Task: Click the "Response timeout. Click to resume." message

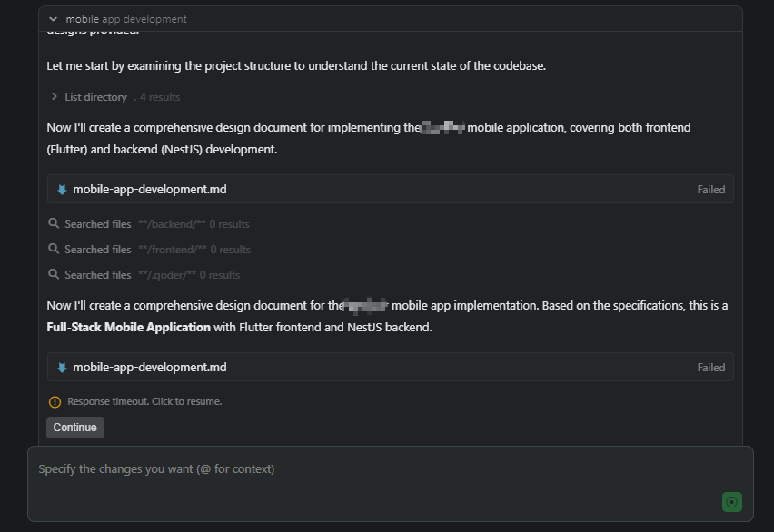Action: [143, 401]
